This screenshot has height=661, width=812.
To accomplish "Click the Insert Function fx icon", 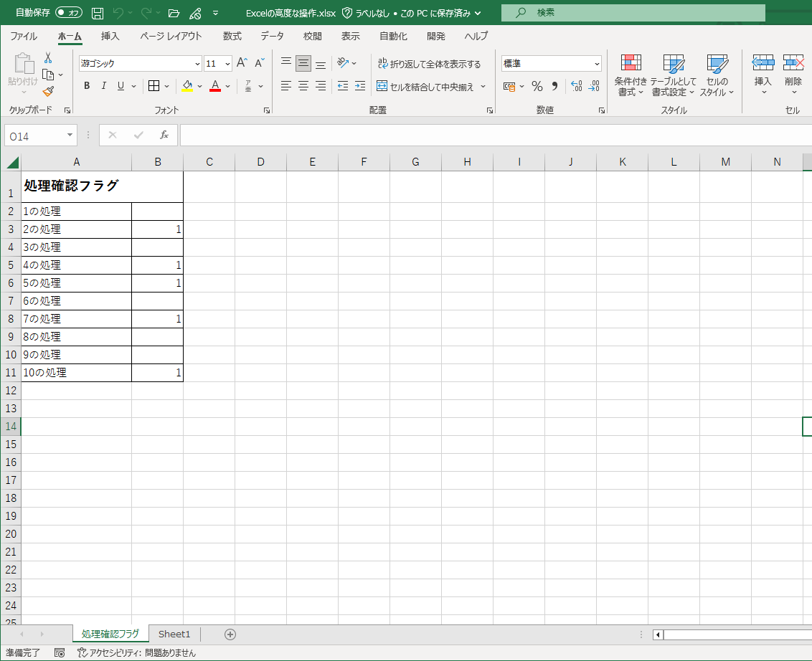I will point(164,135).
